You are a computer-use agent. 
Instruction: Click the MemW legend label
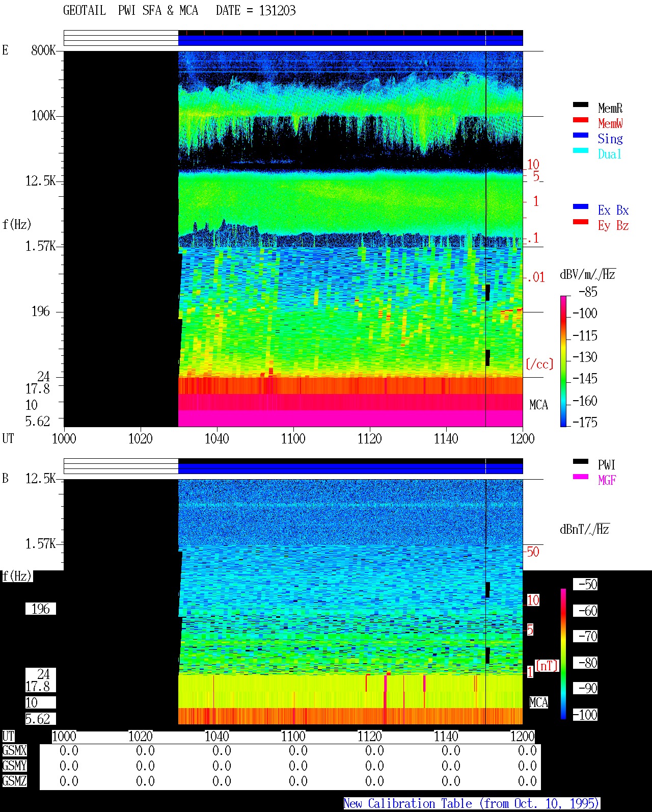point(610,123)
